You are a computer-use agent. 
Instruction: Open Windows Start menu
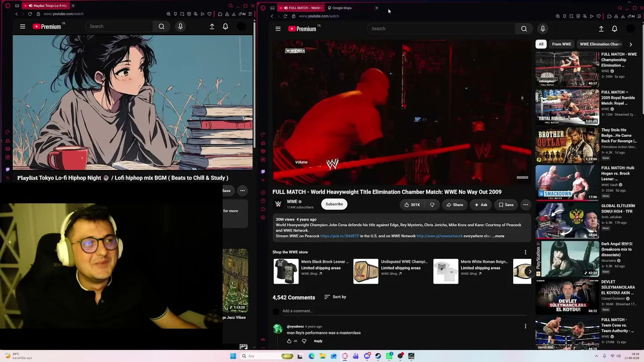click(233, 356)
